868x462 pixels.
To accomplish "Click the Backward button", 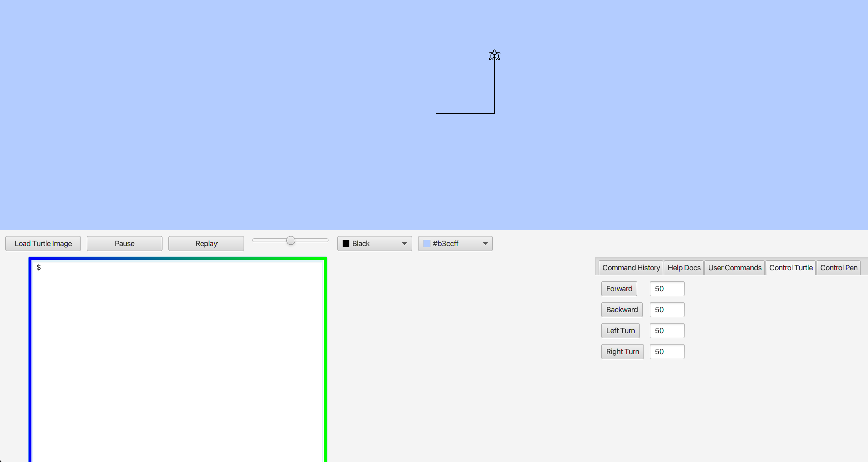I will pos(622,310).
